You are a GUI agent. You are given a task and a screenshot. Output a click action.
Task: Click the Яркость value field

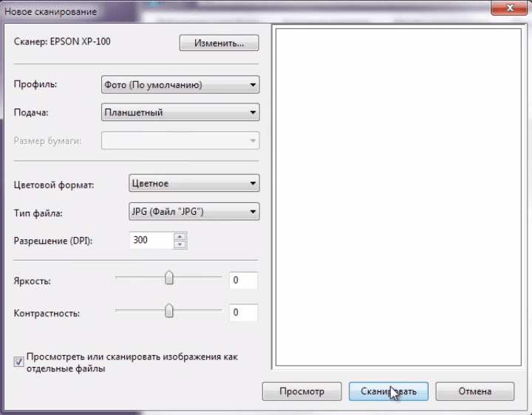(x=243, y=281)
